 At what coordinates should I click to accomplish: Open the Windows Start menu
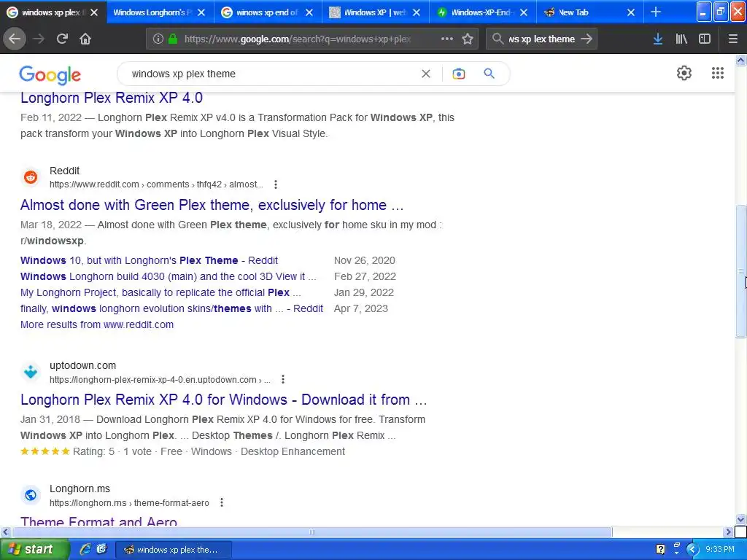coord(34,550)
